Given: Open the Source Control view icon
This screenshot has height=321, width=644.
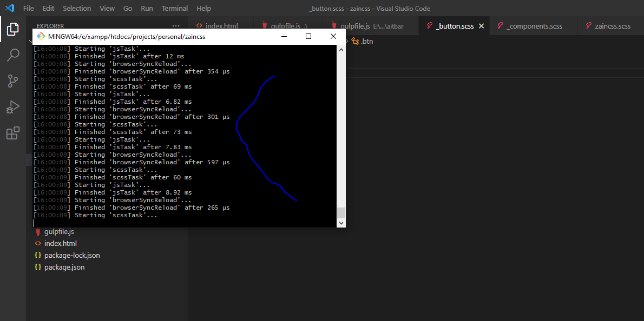Looking at the screenshot, I should [x=14, y=81].
